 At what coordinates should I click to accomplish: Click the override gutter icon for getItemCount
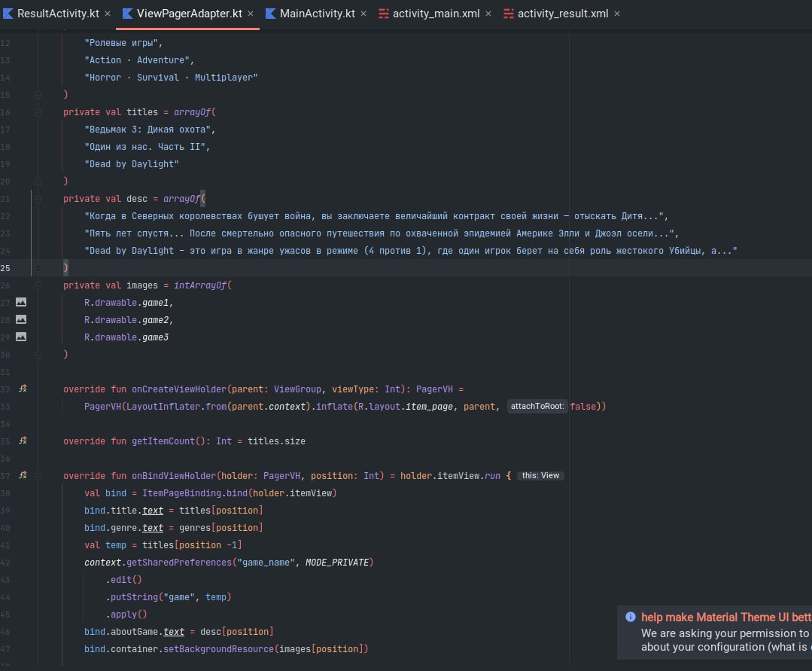[x=23, y=441]
